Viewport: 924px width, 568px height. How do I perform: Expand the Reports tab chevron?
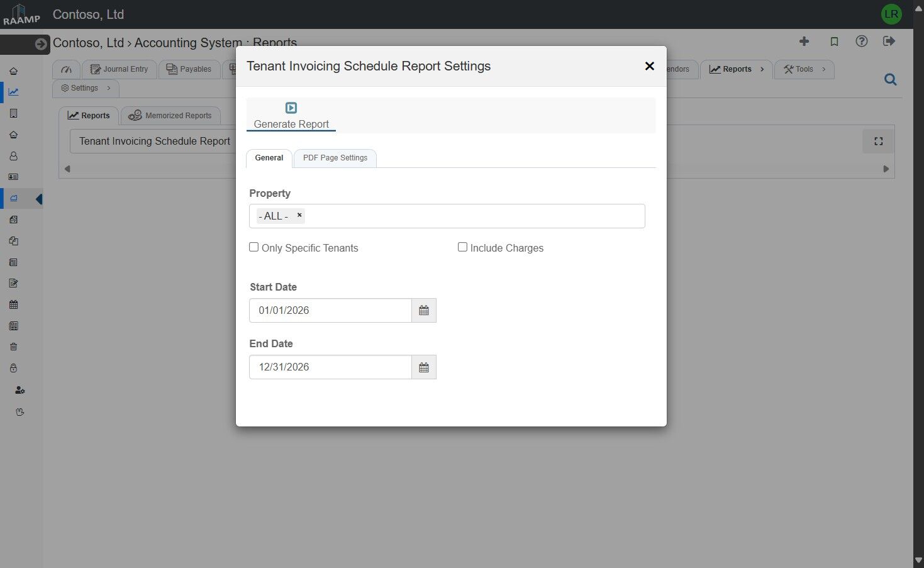tap(762, 69)
